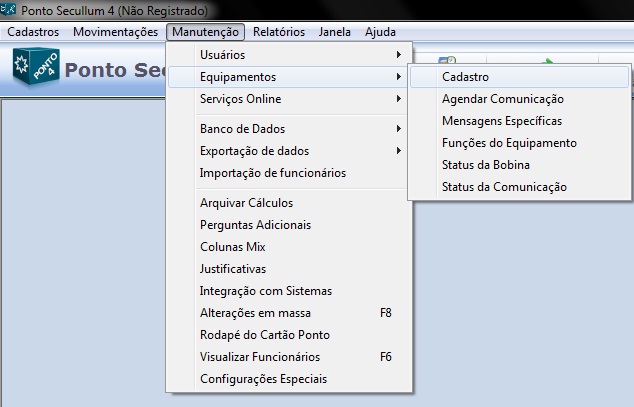Open the Janela menu
Screen dimensions: 634x407
(334, 32)
